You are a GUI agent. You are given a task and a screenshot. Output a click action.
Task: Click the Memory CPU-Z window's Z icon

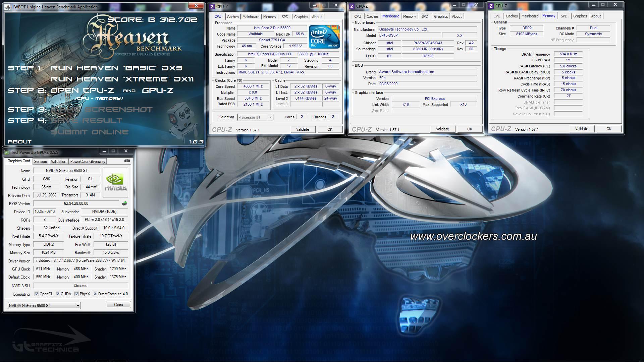point(491,6)
